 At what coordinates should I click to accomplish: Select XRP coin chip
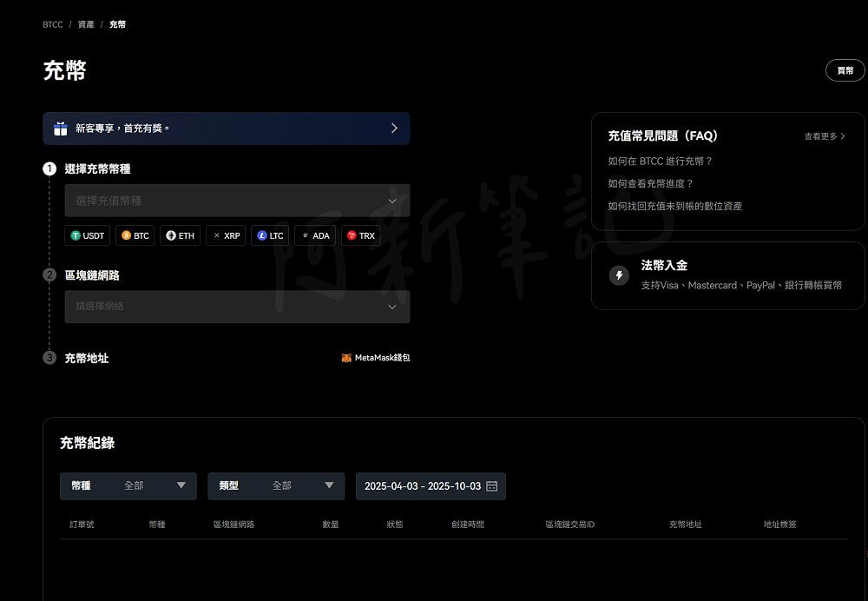click(x=226, y=235)
